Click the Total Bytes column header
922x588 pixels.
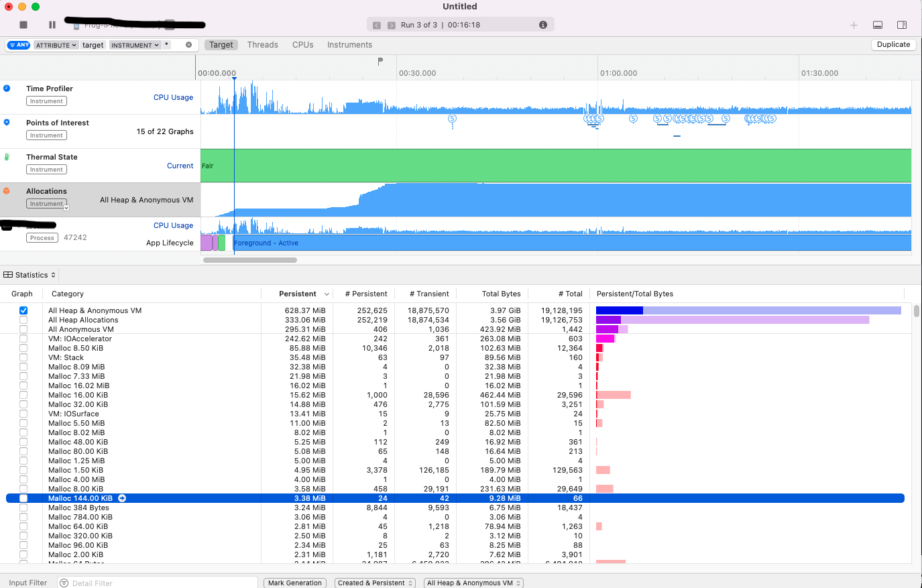pos(501,294)
